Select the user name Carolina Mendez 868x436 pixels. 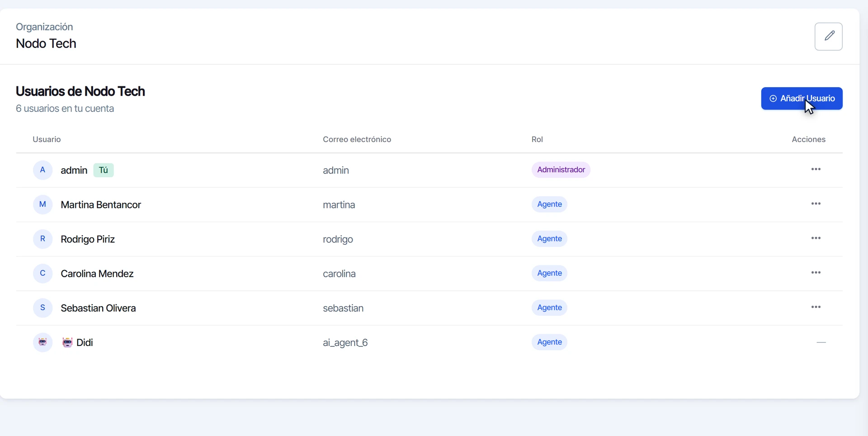[x=97, y=274]
